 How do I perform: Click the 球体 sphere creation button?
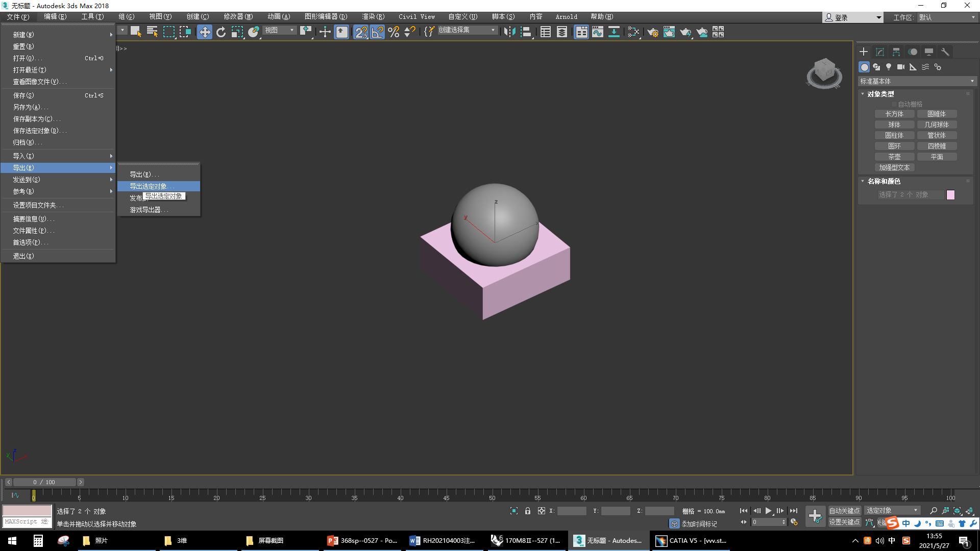(x=894, y=124)
